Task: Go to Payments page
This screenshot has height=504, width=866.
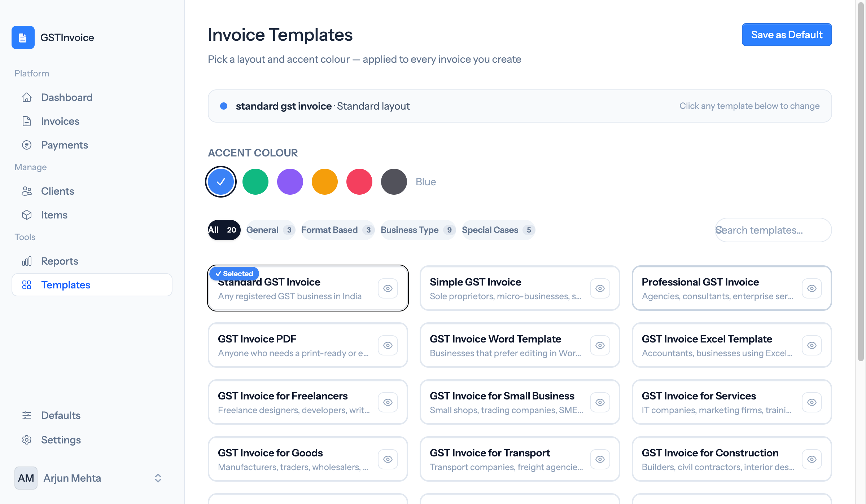Action: (92, 145)
